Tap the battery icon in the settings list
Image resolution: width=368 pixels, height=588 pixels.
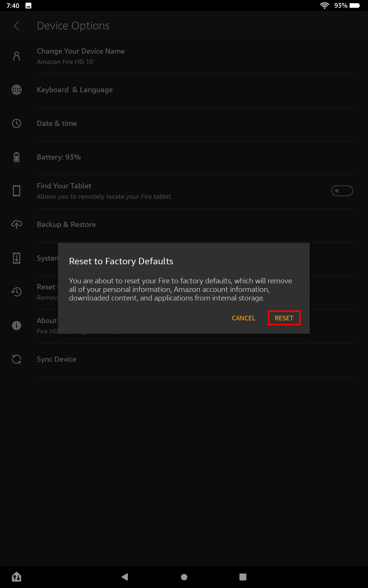17,157
